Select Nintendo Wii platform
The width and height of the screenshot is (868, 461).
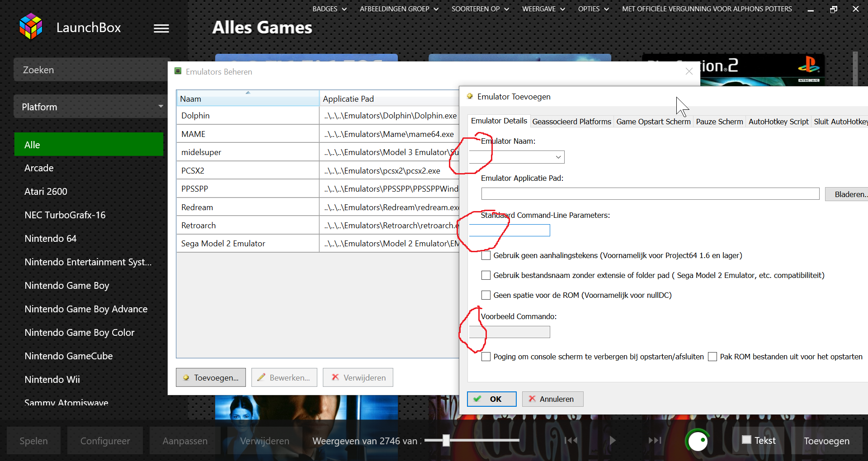[x=89, y=380]
